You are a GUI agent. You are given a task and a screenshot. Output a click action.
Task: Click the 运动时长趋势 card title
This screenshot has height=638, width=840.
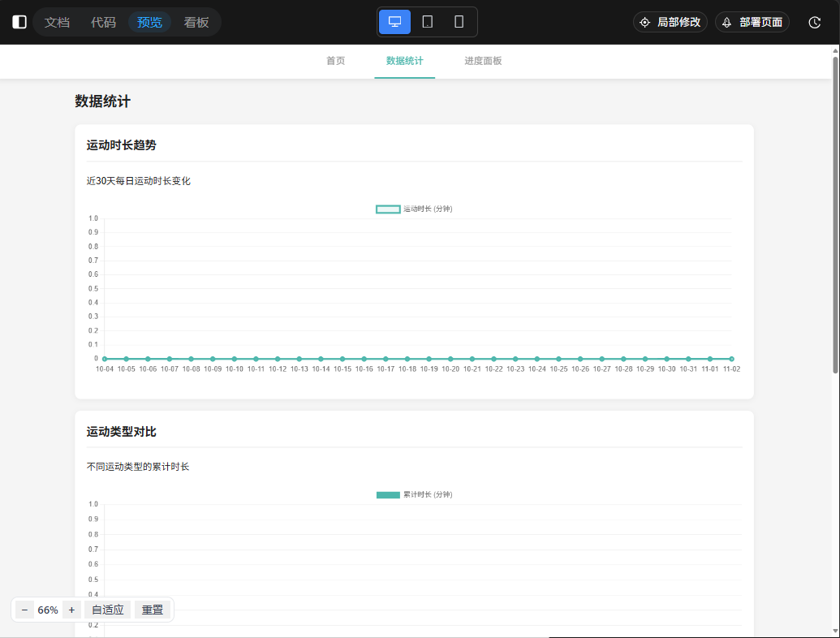pyautogui.click(x=121, y=145)
